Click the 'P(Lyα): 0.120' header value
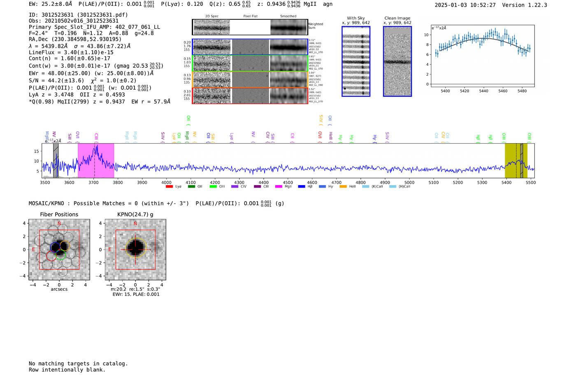 [182, 4]
